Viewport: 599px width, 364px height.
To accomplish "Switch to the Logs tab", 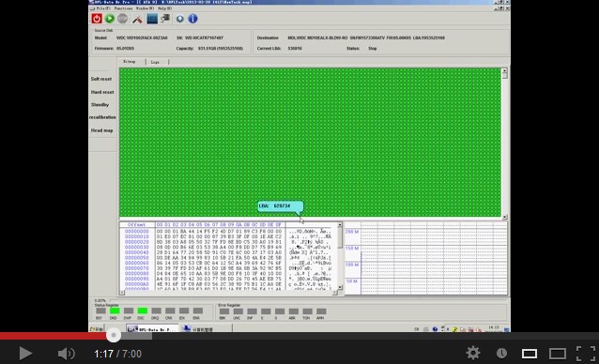I will tap(155, 62).
